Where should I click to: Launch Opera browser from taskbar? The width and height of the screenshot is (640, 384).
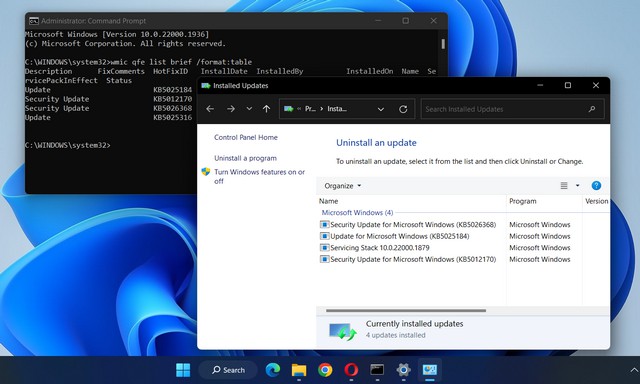(x=351, y=370)
